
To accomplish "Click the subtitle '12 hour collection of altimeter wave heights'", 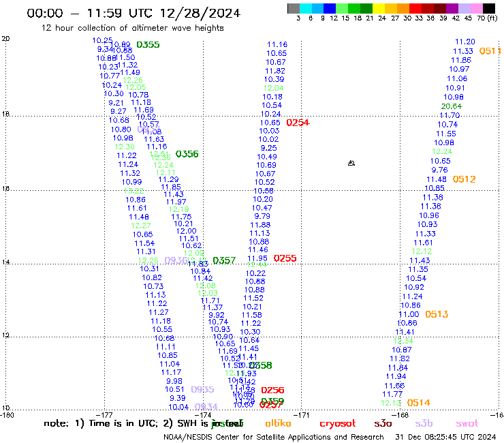I will click(x=132, y=28).
